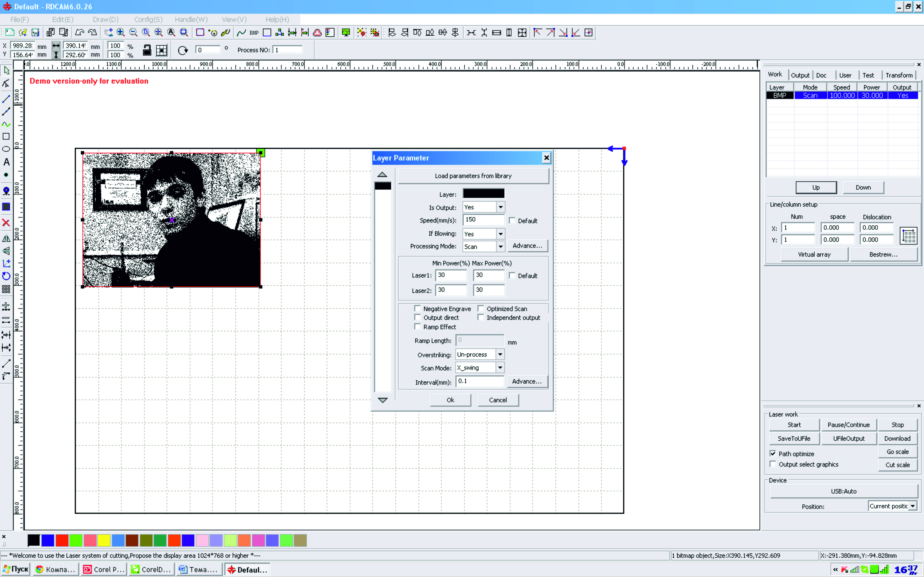This screenshot has height=577, width=924.
Task: Enable the Negative Engrave checkbox
Action: coord(418,308)
